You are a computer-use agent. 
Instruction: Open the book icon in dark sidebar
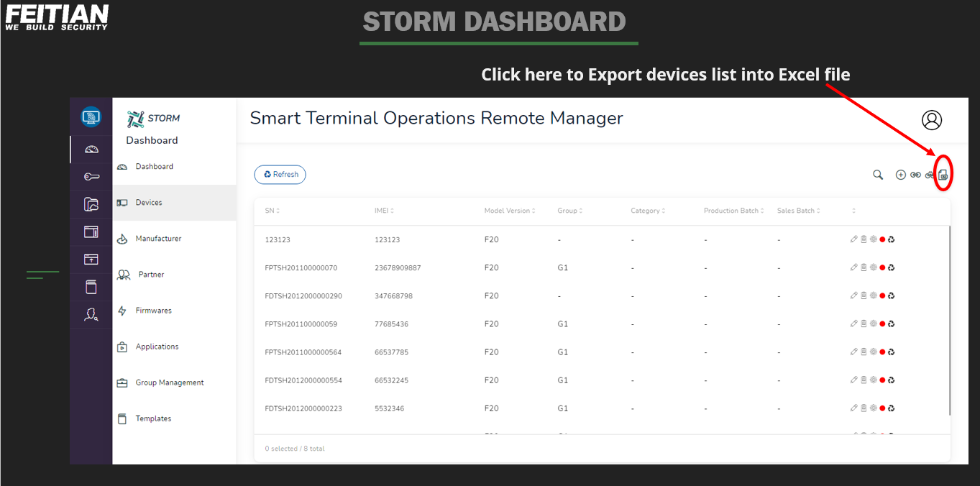(91, 287)
